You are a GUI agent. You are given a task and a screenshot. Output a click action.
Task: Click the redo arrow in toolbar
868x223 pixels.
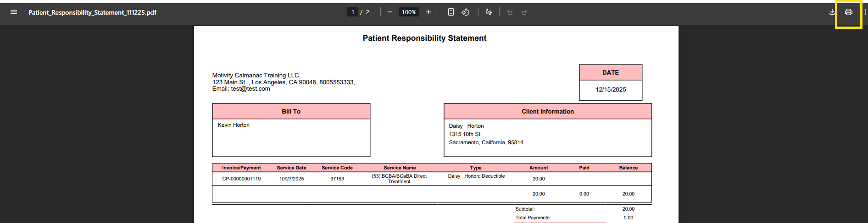coord(524,12)
